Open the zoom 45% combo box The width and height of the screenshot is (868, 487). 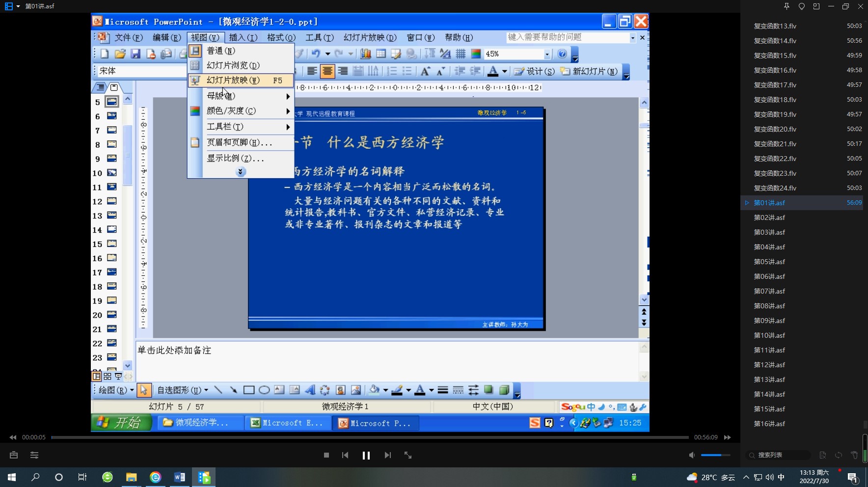click(x=517, y=54)
